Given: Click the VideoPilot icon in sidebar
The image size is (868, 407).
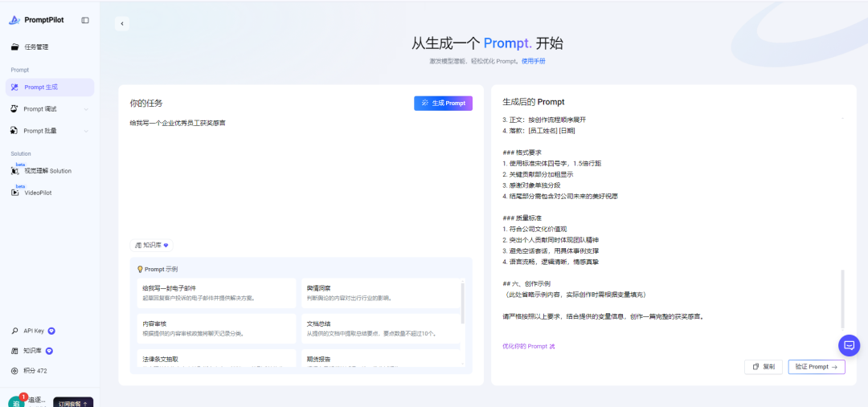Looking at the screenshot, I should tap(15, 193).
